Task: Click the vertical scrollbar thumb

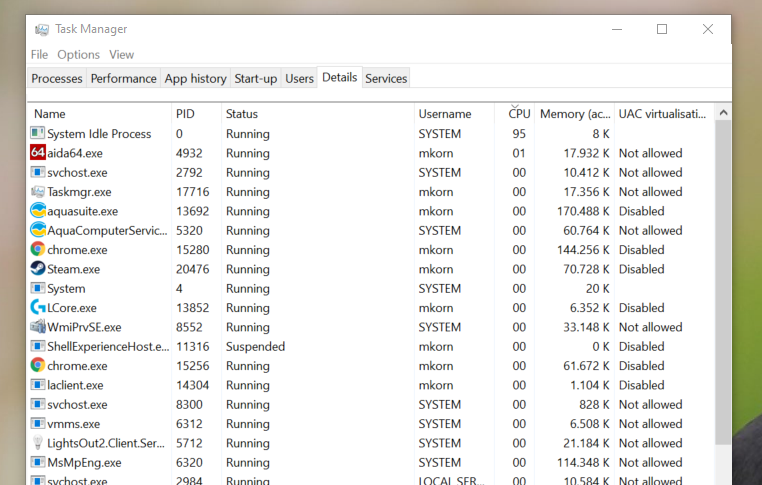Action: 723,282
